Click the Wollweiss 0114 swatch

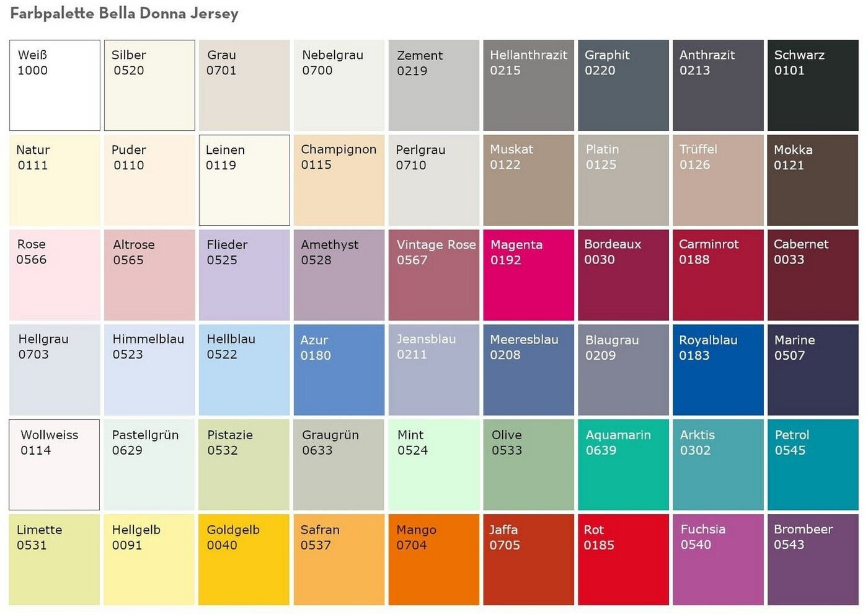pos(55,465)
